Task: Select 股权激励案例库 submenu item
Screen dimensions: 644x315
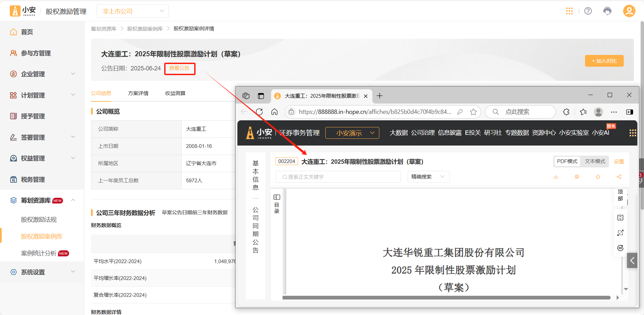Action: pos(42,237)
